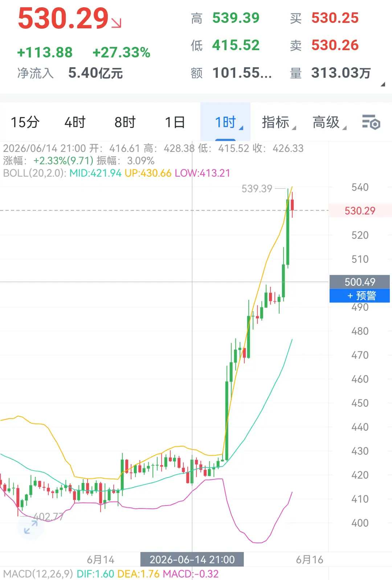Viewport: 392px width, 580px height.
Task: Tap net inflow 5.40亿元 value
Action: tap(95, 73)
